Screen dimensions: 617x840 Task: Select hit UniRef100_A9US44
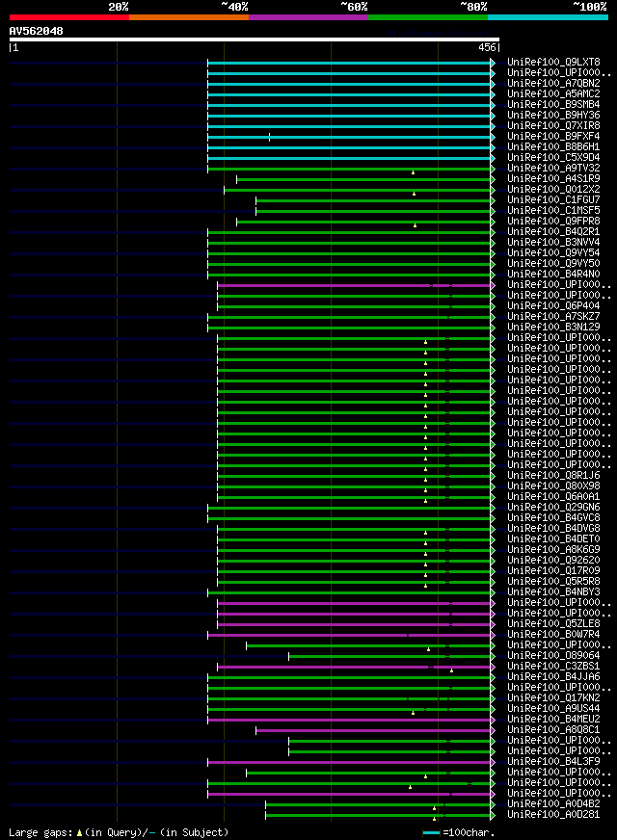click(x=553, y=709)
